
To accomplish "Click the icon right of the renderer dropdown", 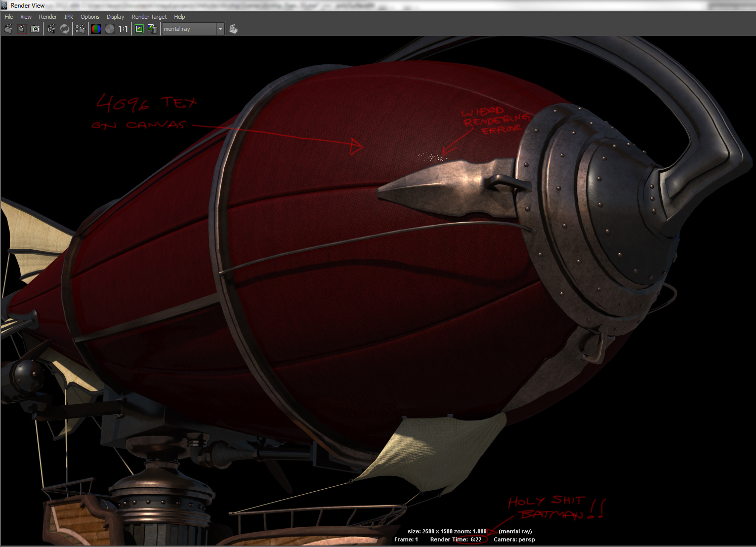I will pos(233,29).
